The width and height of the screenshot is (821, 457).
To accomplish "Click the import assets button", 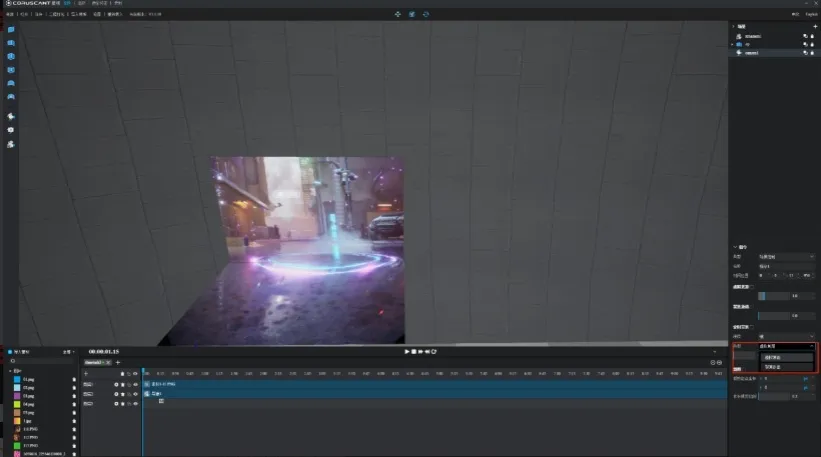I will pyautogui.click(x=19, y=352).
